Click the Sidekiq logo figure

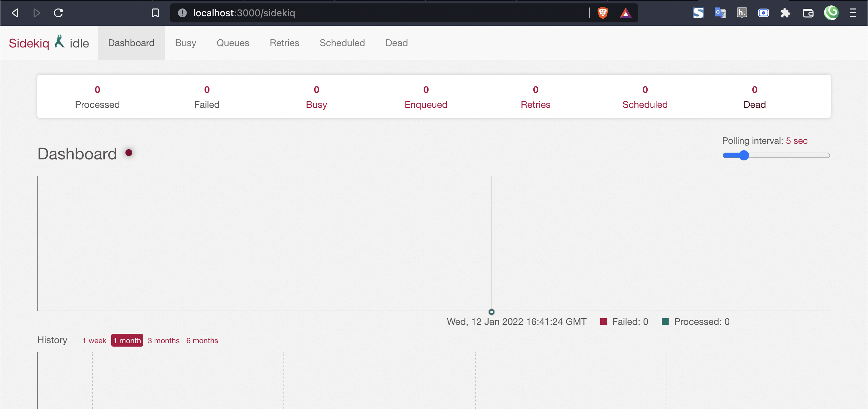tap(60, 41)
